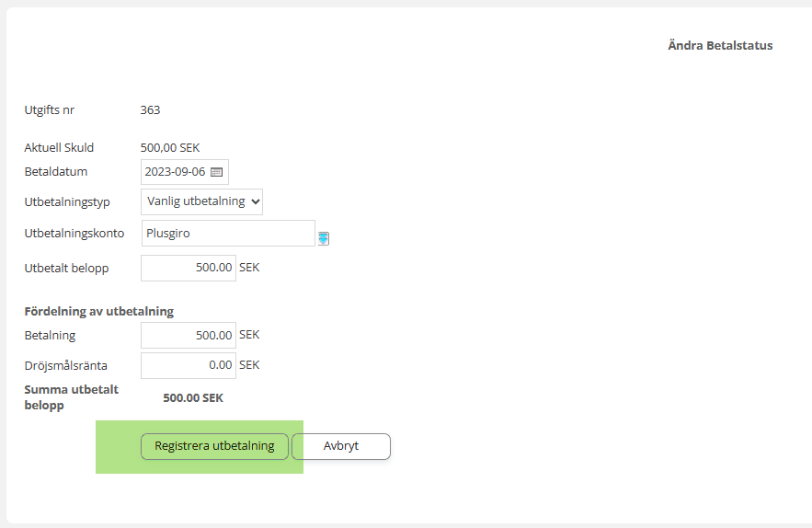Click the Aktuell Skuld amount text
The width and height of the screenshot is (812, 528).
pyautogui.click(x=170, y=147)
